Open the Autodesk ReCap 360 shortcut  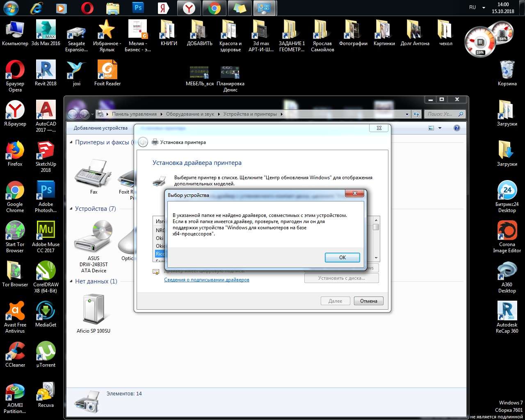coord(507,317)
